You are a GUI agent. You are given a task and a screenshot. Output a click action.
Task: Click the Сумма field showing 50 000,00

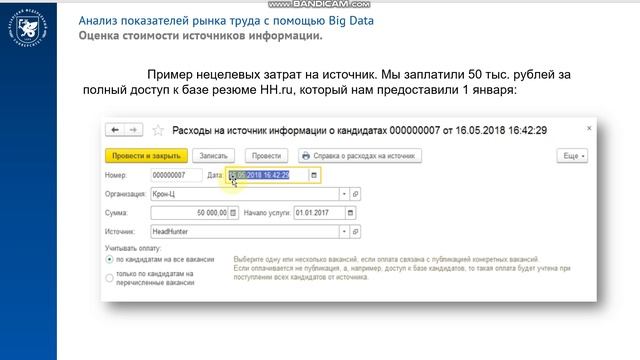point(190,213)
